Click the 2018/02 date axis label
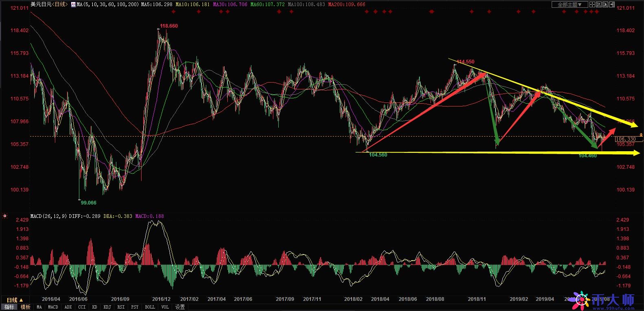 tap(353, 299)
